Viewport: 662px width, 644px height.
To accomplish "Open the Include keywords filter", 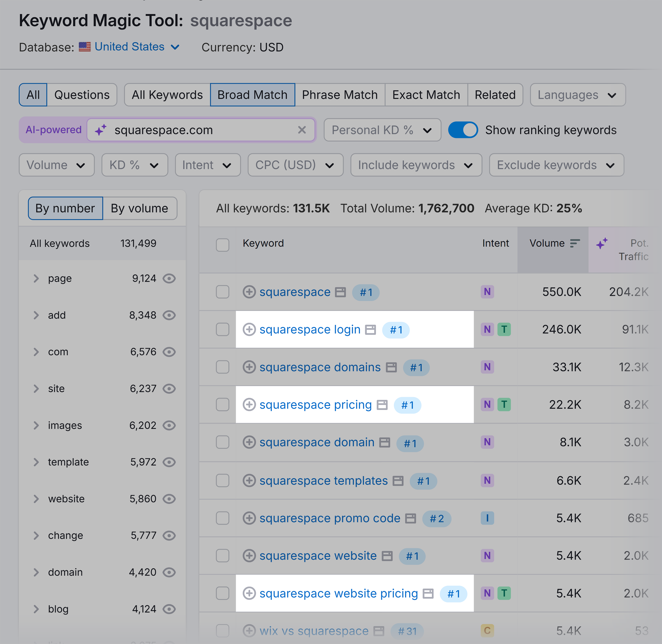I will [416, 165].
